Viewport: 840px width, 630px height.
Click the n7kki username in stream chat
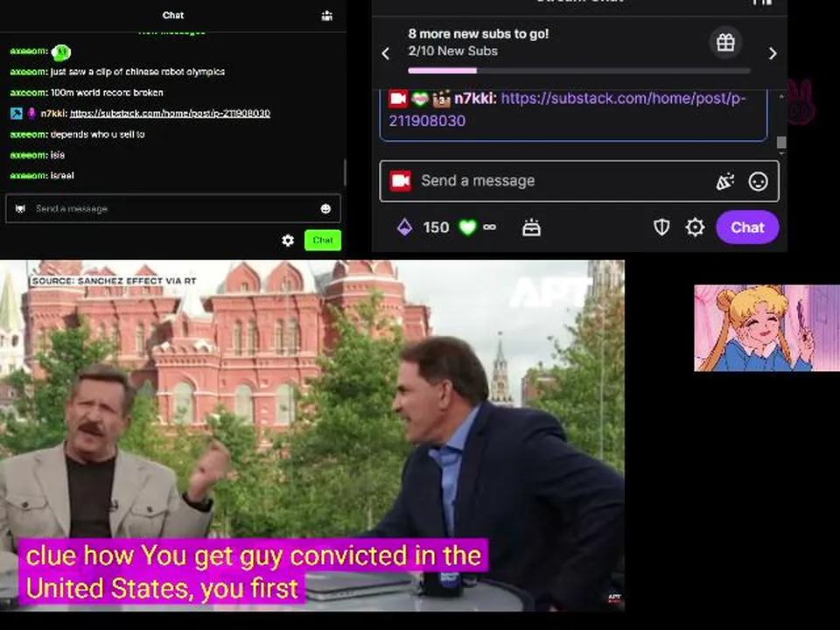pos(474,99)
